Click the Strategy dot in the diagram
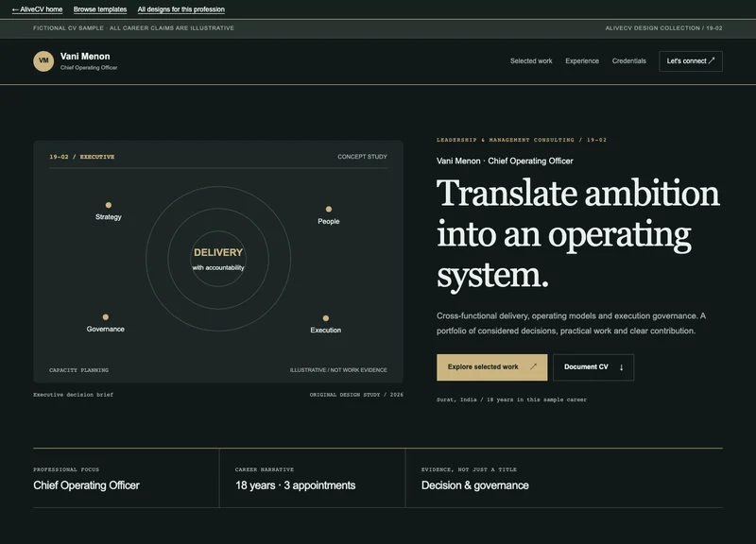The width and height of the screenshot is (756, 544). point(109,205)
